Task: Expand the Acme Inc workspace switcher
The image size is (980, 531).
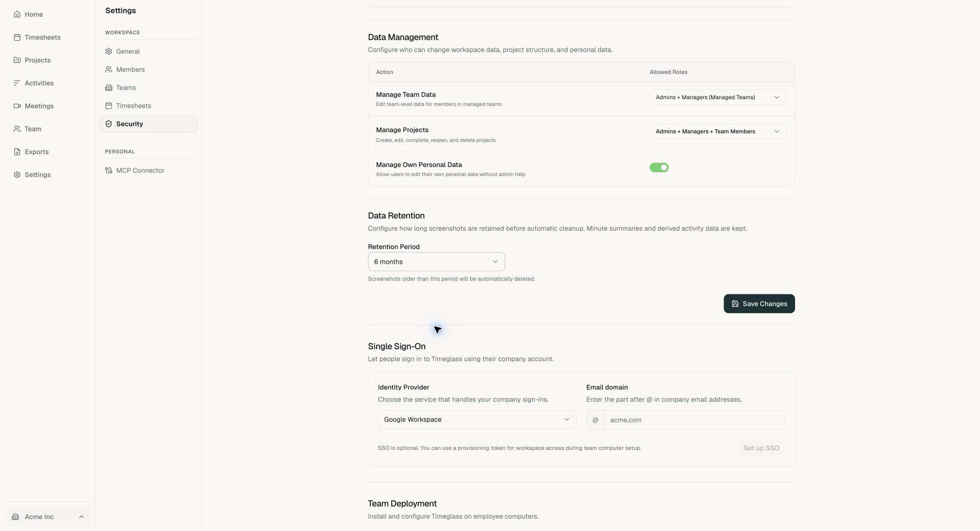Action: coord(48,517)
